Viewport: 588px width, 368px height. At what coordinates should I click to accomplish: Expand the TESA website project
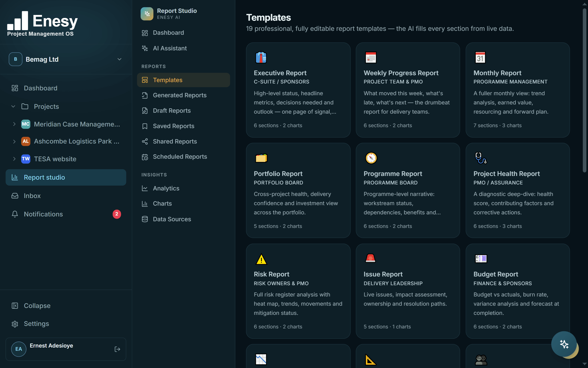point(14,159)
